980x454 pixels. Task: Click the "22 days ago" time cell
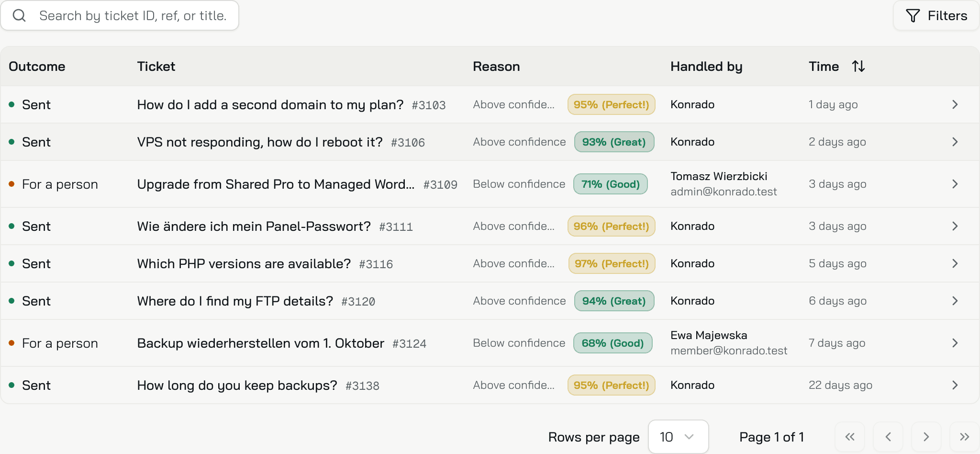[840, 385]
